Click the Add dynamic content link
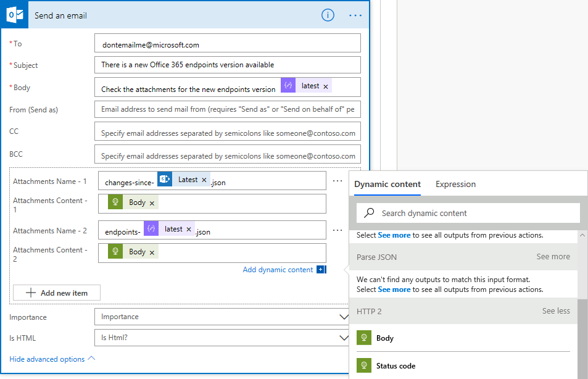 coord(278,270)
